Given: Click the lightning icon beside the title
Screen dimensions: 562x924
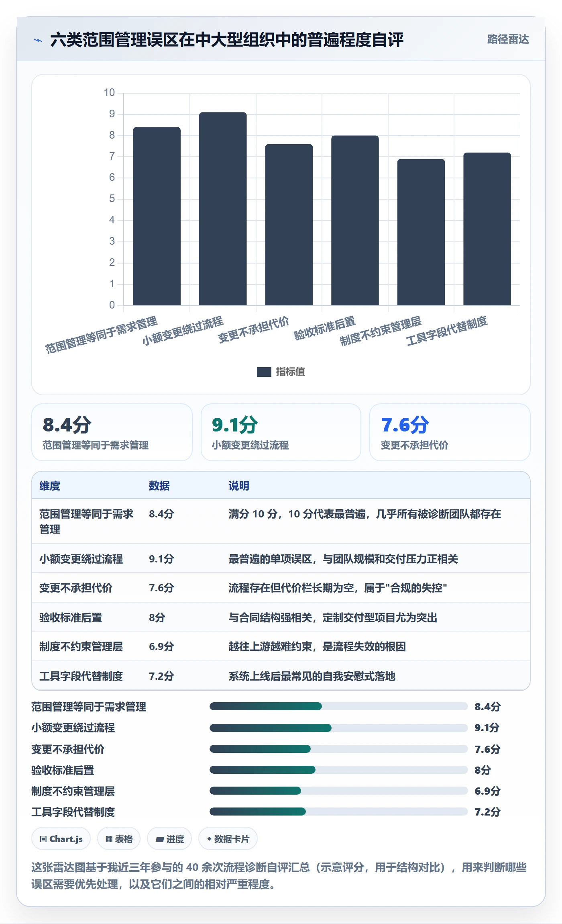Looking at the screenshot, I should 38,40.
